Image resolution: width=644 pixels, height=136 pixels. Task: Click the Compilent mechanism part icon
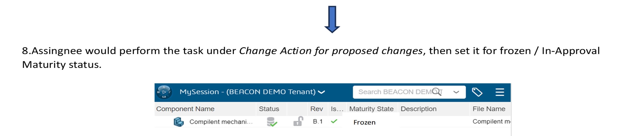179,122
